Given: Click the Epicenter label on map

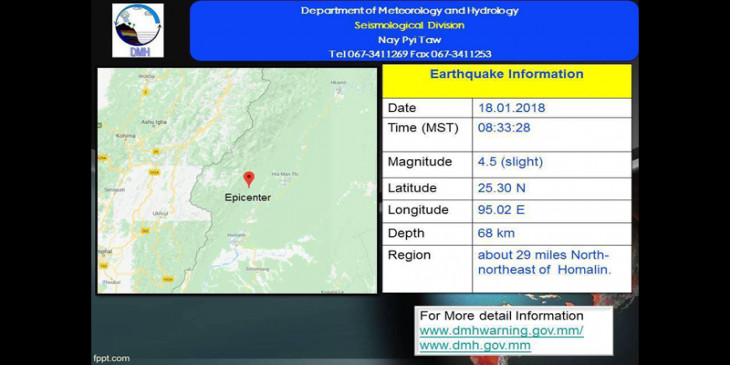Looking at the screenshot, I should 248,197.
